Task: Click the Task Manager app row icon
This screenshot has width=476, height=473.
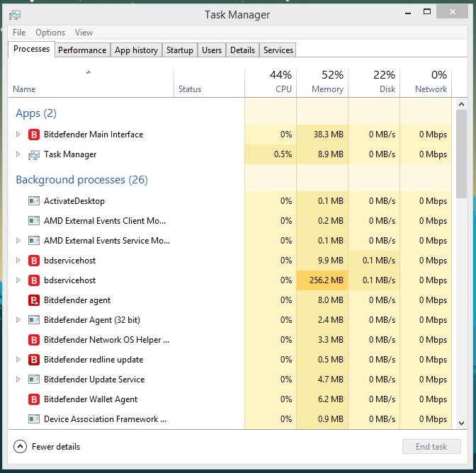Action: pos(34,155)
